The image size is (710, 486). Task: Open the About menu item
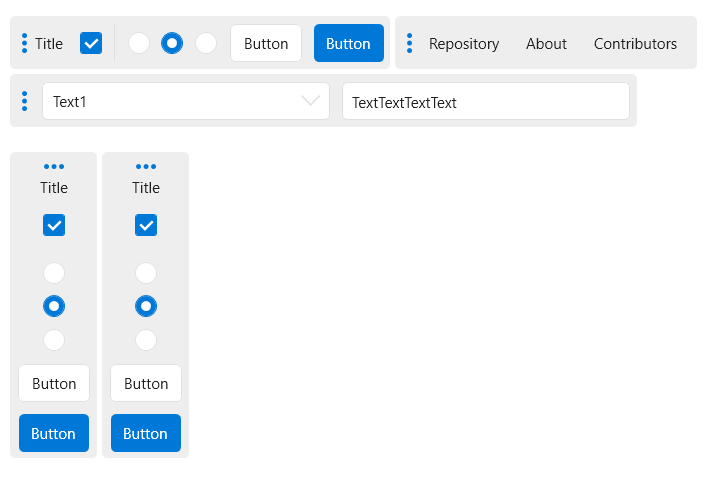pyautogui.click(x=546, y=43)
